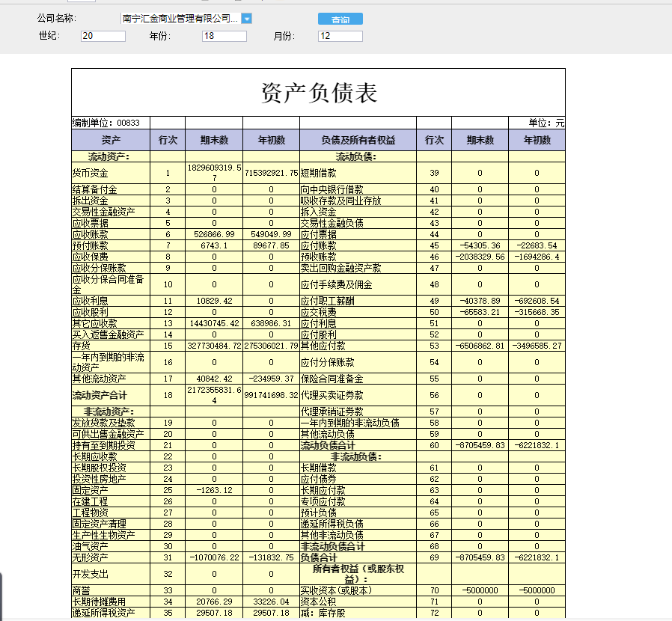Open the company name dropdown arrow
Viewport: 672px width, 621px height.
coord(246,19)
